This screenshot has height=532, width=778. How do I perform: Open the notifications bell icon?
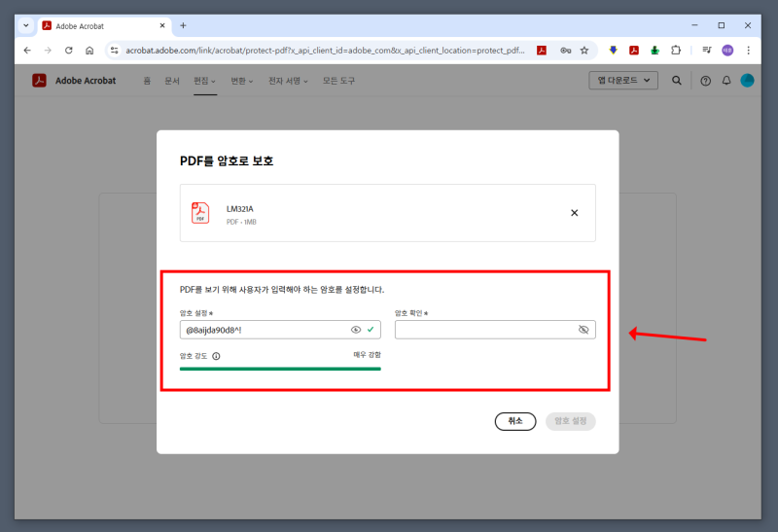pyautogui.click(x=726, y=81)
